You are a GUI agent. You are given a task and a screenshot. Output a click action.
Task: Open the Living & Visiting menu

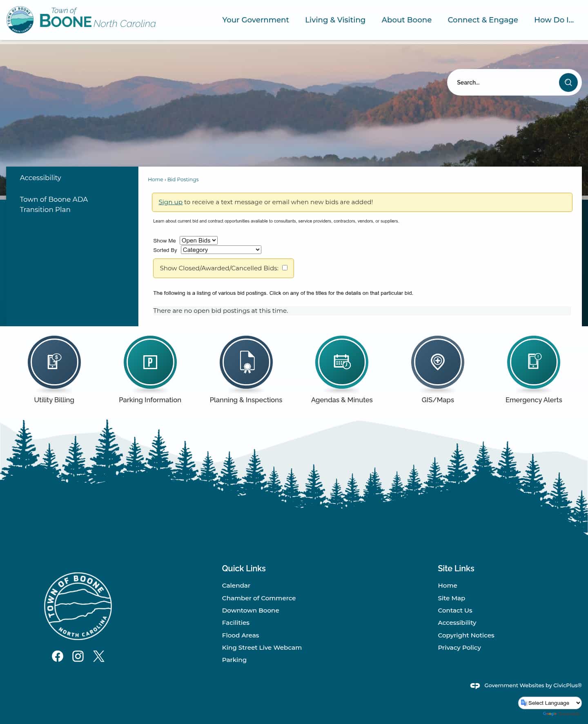(x=335, y=20)
